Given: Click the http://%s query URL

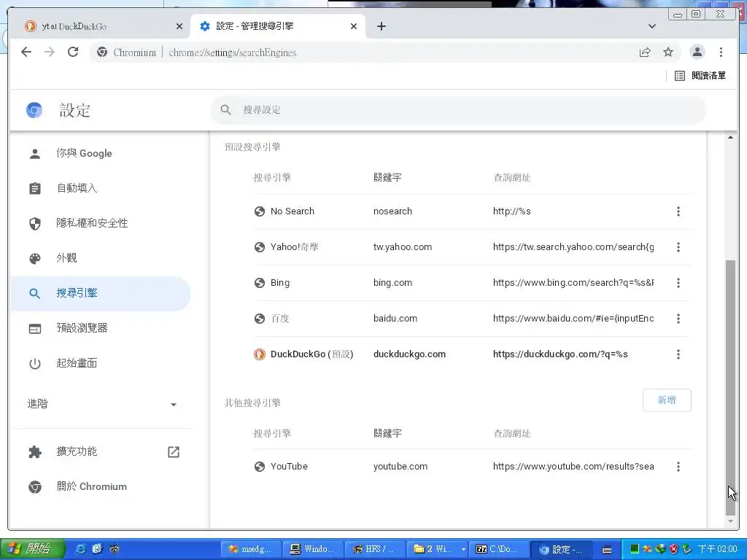Looking at the screenshot, I should click(x=511, y=211).
